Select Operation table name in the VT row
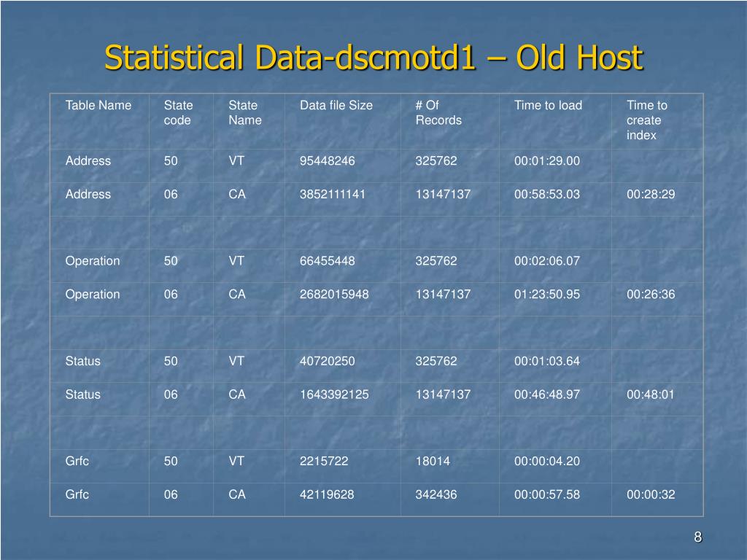 (93, 261)
